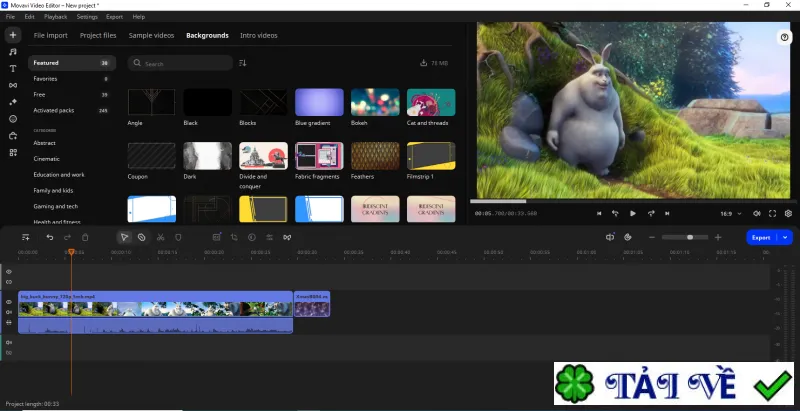Open the Audio music note panel
Screen dimensions: 800x411
(13, 52)
